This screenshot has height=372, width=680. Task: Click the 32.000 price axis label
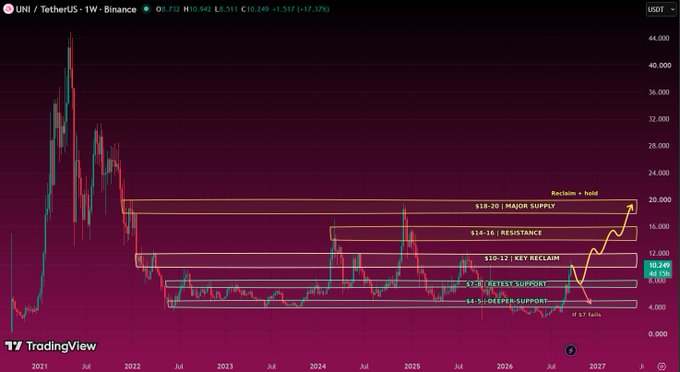(x=658, y=119)
